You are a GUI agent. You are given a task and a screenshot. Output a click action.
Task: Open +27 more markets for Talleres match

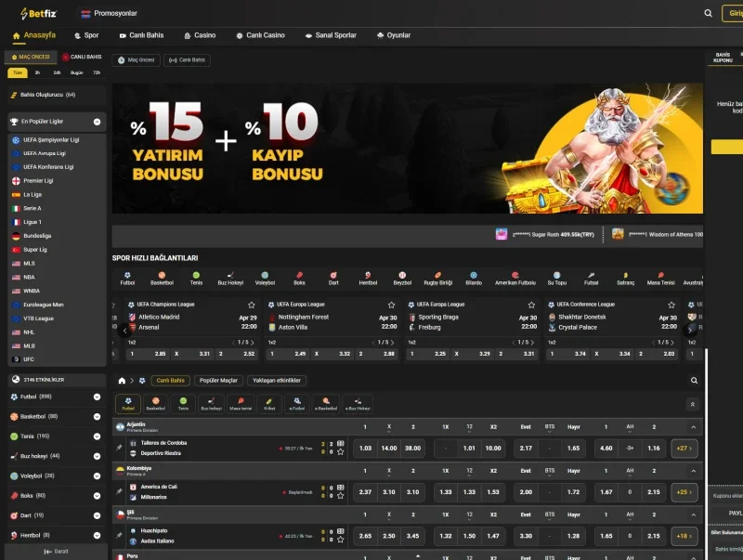pos(684,449)
